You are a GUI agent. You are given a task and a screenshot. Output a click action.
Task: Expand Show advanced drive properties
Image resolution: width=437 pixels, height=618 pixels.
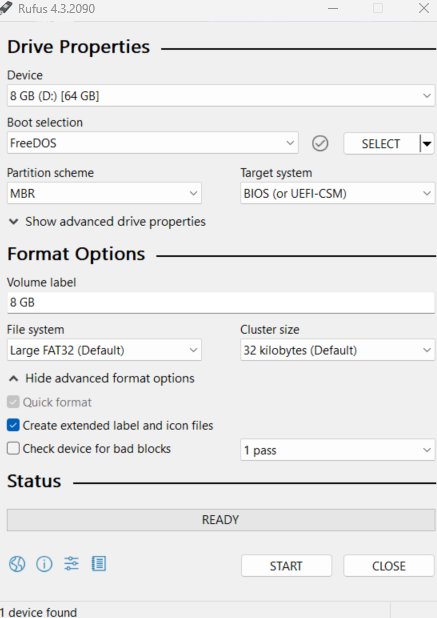[x=107, y=222]
